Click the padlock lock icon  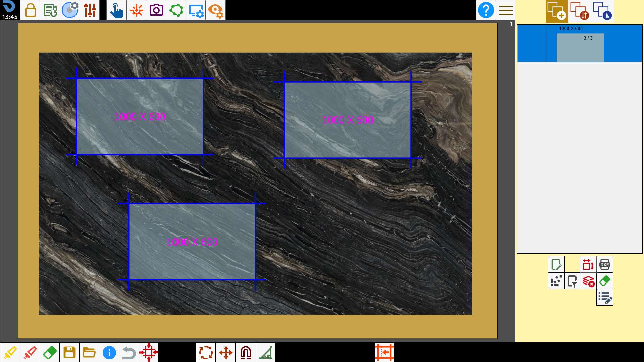tap(30, 10)
